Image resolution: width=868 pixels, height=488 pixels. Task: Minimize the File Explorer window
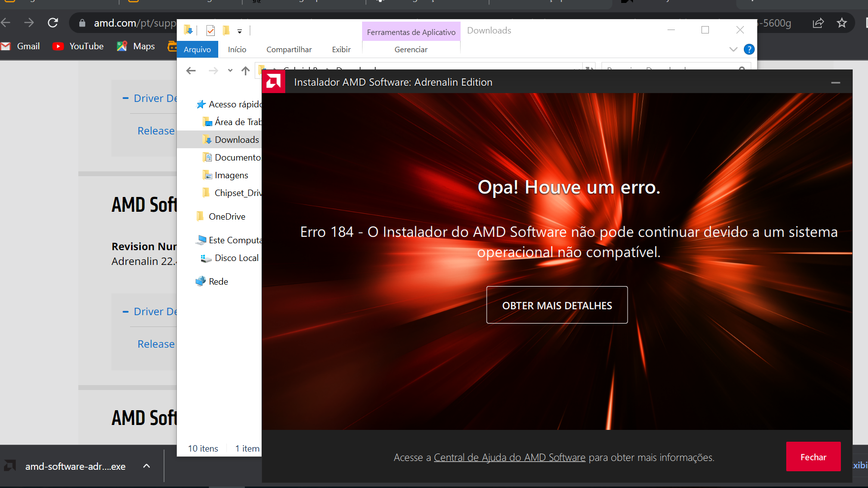tap(671, 30)
